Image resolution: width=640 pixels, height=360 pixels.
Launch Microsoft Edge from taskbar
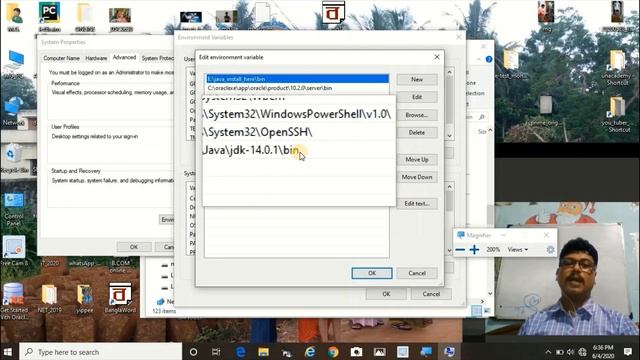(x=240, y=352)
